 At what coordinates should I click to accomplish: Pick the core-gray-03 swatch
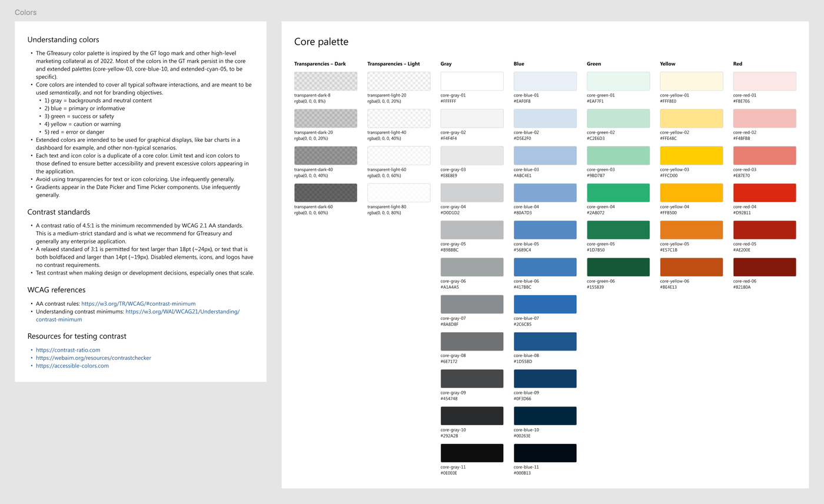tap(472, 156)
